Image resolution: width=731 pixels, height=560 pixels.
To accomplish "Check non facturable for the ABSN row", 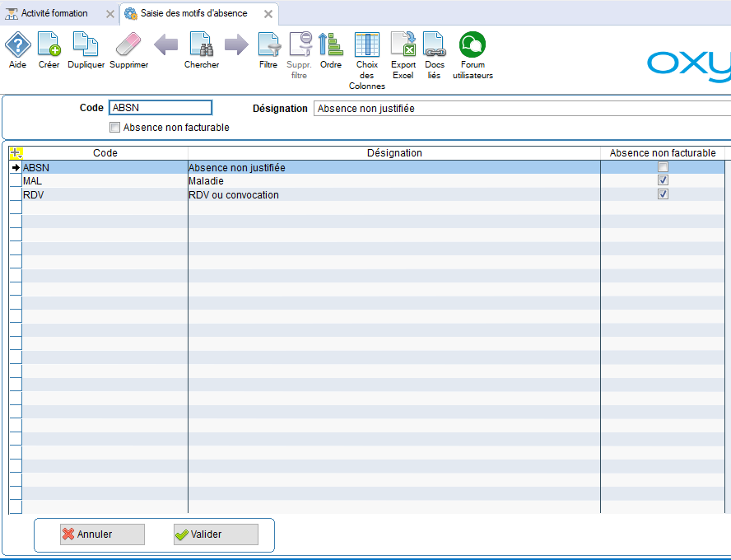I will point(663,167).
